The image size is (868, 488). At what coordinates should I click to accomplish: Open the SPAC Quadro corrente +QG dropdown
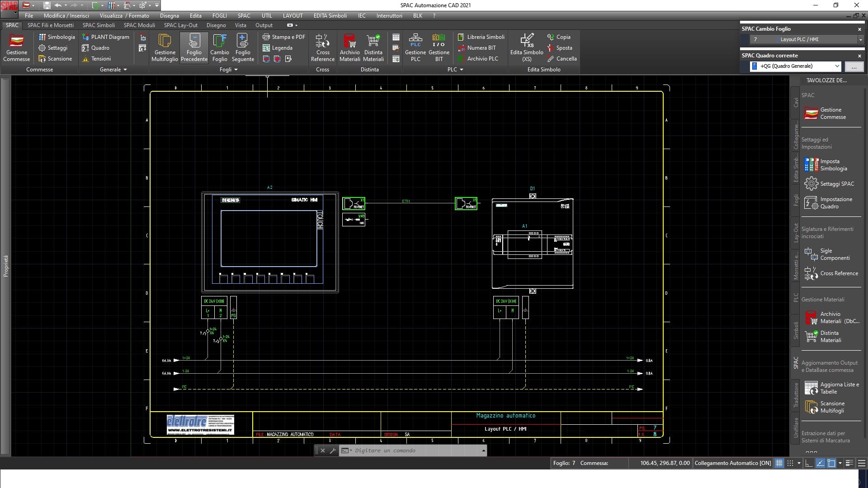click(x=796, y=66)
